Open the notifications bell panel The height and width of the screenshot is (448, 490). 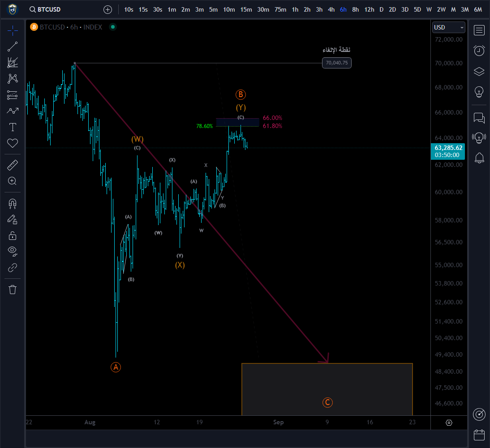(x=479, y=158)
